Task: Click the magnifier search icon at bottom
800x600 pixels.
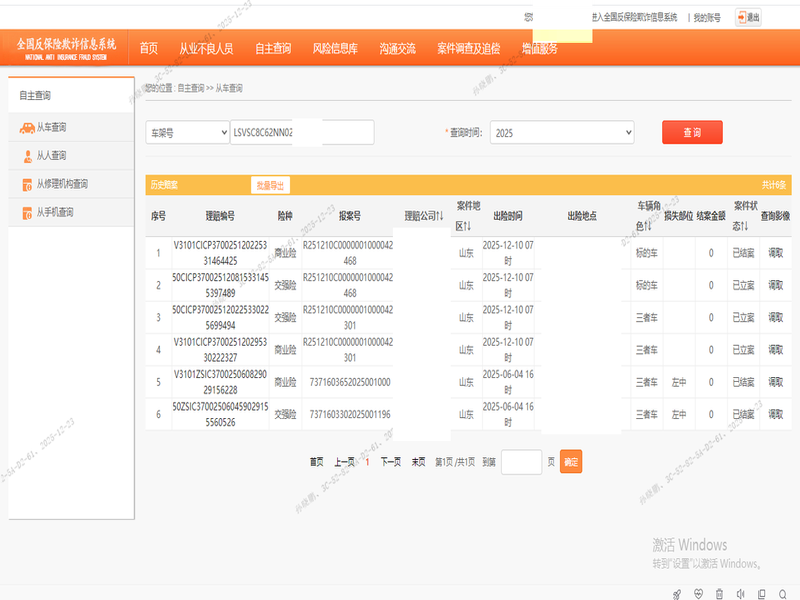Action: click(783, 594)
